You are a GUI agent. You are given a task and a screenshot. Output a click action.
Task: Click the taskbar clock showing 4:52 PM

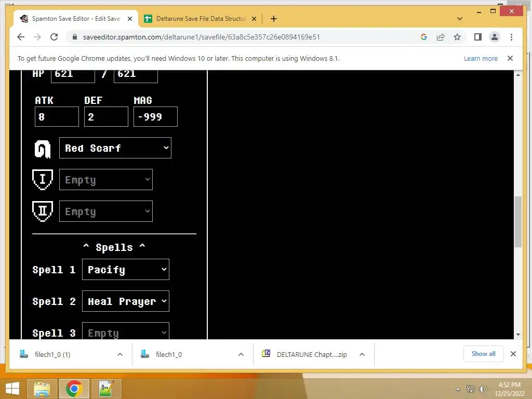click(509, 389)
